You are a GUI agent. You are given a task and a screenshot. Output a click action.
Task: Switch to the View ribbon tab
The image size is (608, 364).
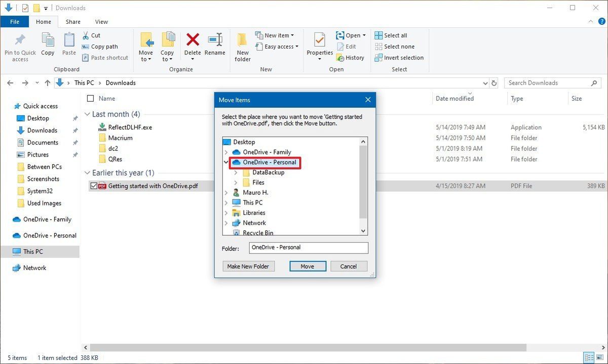101,22
